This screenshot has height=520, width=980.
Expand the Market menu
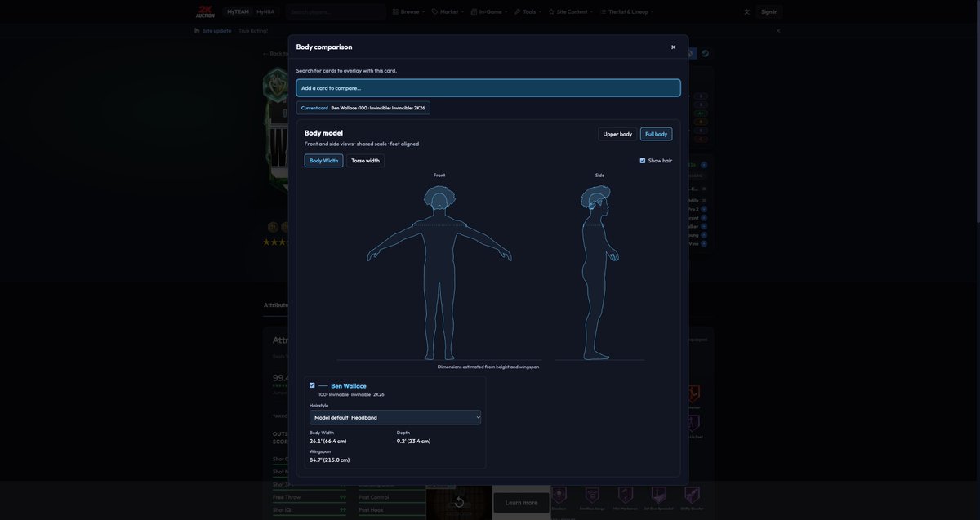coord(448,11)
